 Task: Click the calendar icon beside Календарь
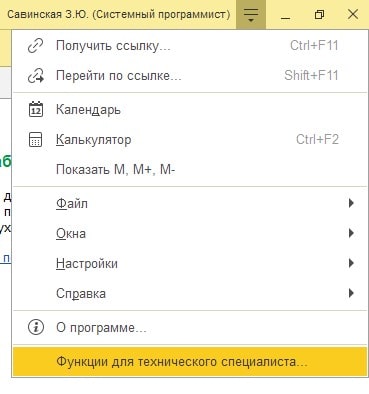[36, 109]
